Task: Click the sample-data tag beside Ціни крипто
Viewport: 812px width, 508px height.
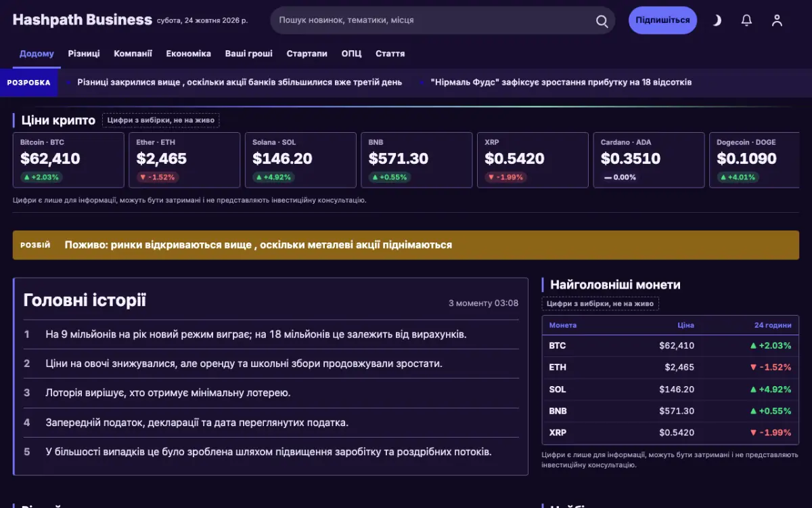Action: tap(161, 121)
